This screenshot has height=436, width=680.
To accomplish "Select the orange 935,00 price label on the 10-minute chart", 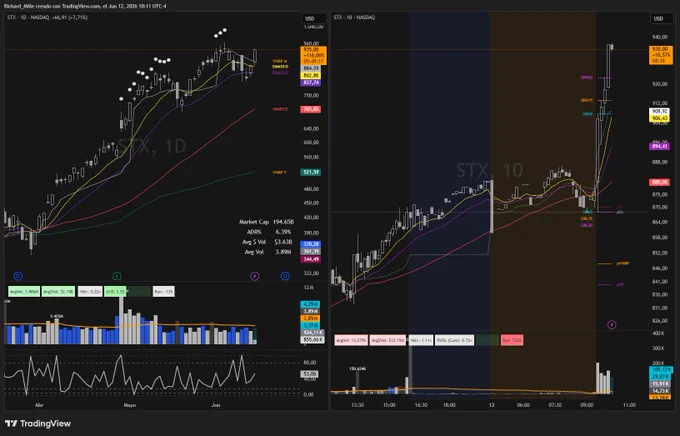I will [660, 56].
